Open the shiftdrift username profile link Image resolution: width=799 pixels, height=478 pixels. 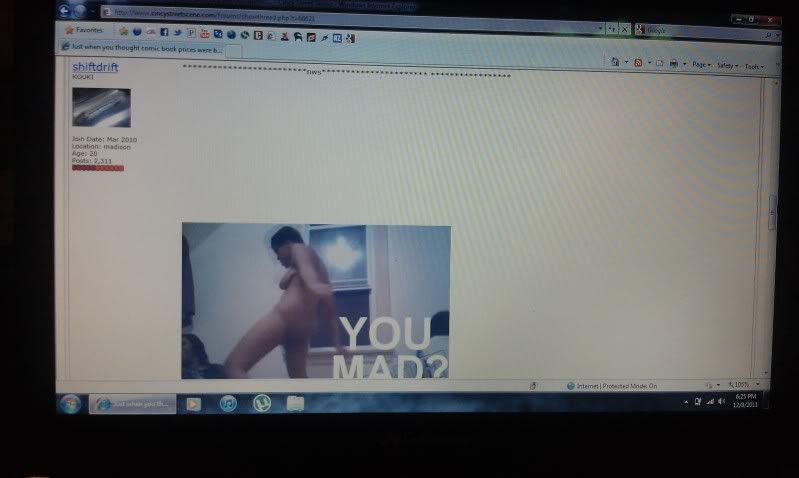point(95,67)
